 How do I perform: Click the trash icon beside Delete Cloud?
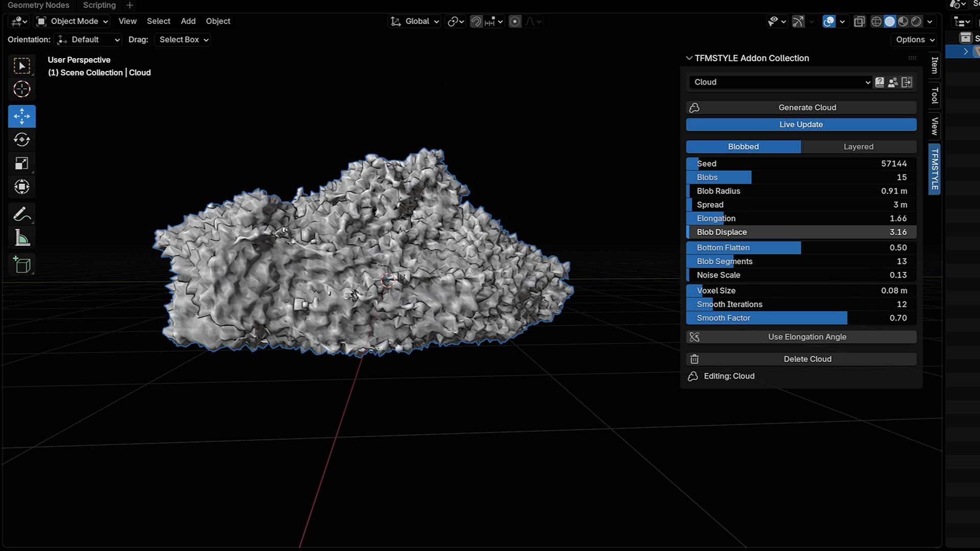pos(694,359)
